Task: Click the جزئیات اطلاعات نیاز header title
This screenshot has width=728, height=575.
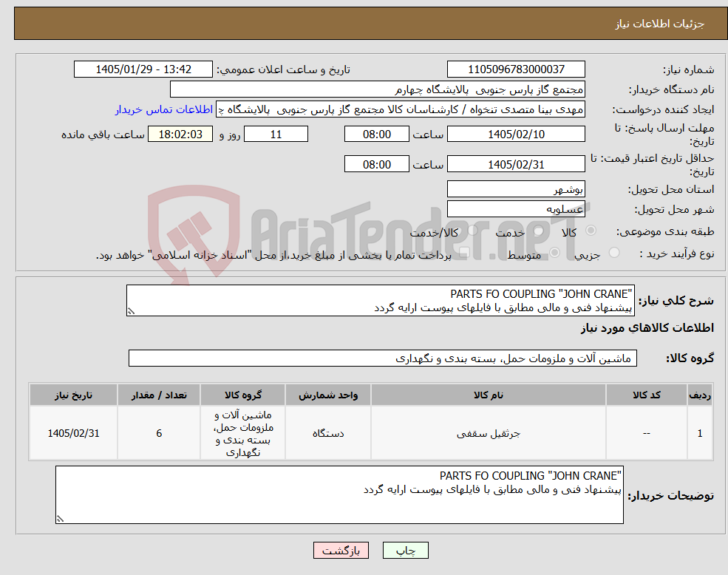Action: point(660,24)
